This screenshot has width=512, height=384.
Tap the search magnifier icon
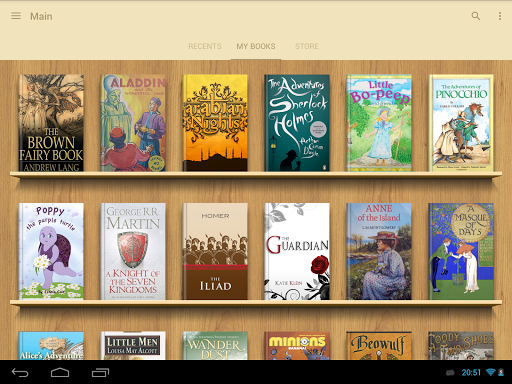point(476,16)
